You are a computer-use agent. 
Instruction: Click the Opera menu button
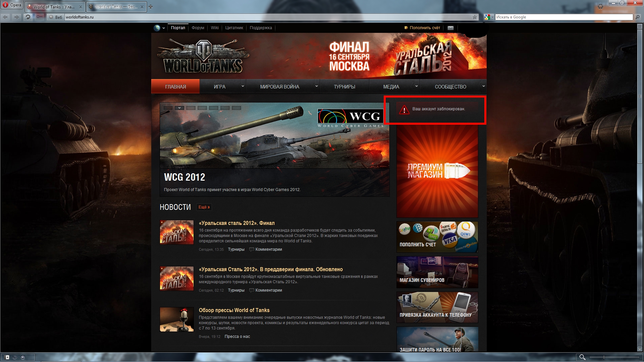click(x=12, y=5)
